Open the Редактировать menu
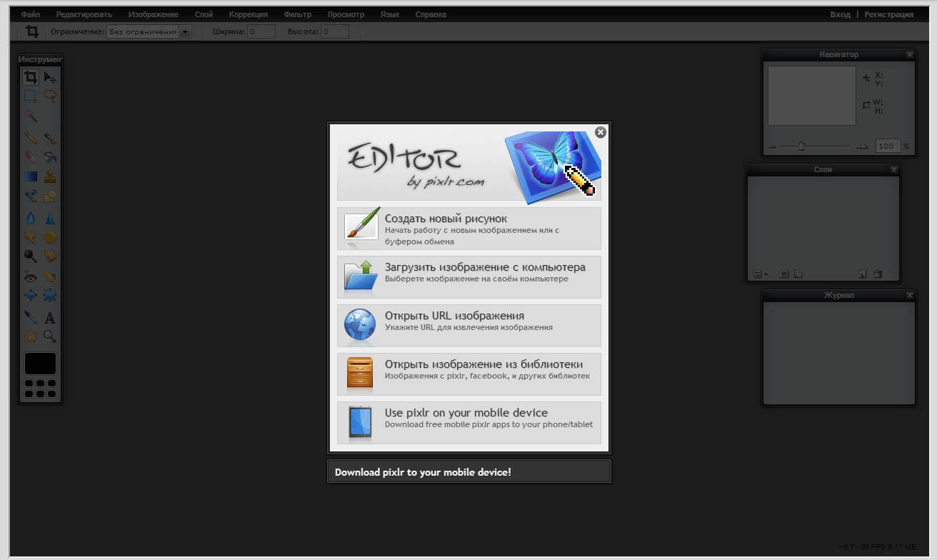Viewport: 937px width, 560px height. [84, 14]
